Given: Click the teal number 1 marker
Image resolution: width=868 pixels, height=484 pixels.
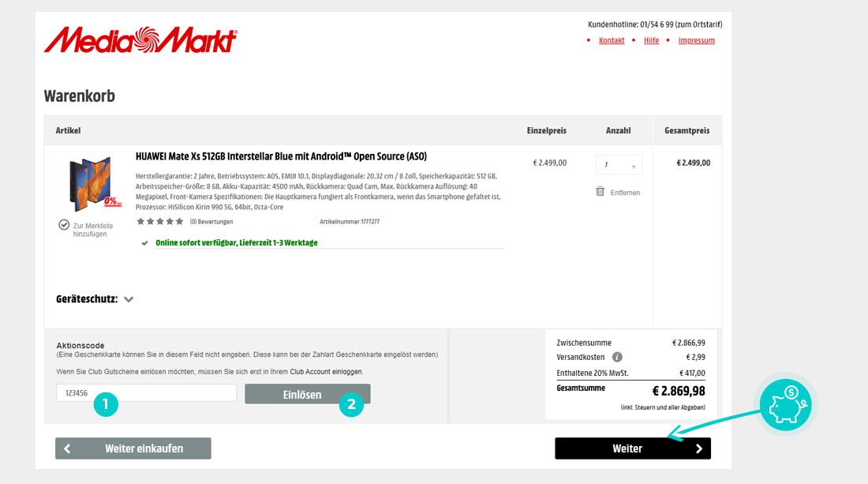Looking at the screenshot, I should point(106,404).
